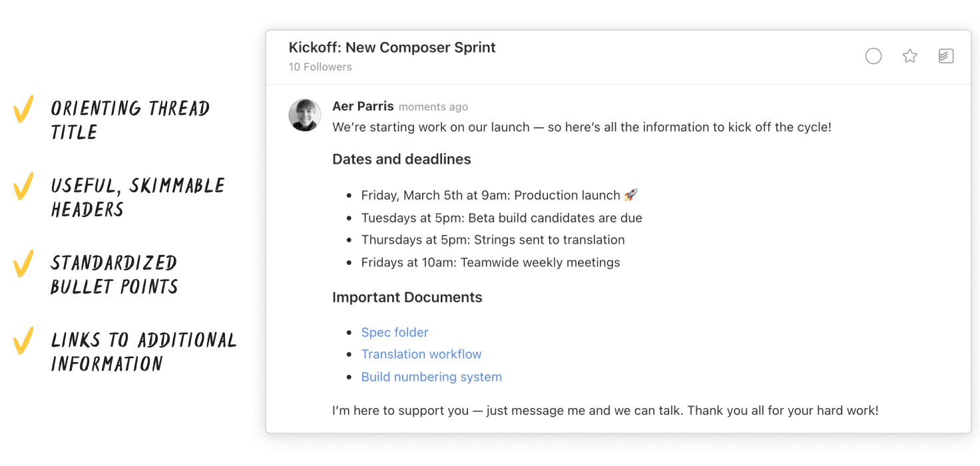Star the Kickoff thread

909,56
